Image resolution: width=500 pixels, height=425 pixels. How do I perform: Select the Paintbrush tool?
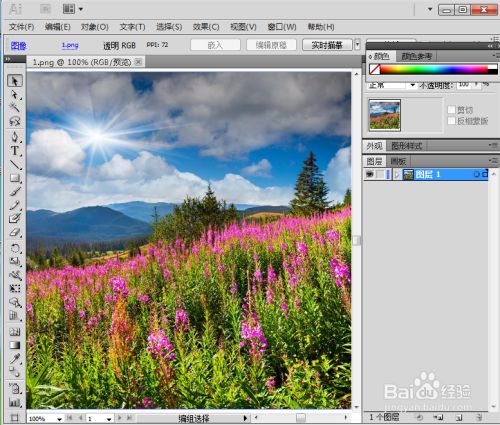pos(15,191)
